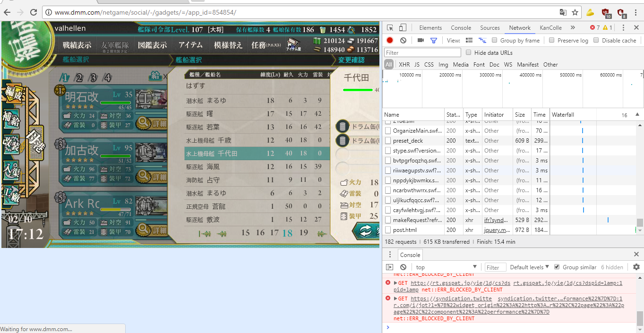Toggle the network overview view icon
The image size is (644, 333).
(482, 41)
